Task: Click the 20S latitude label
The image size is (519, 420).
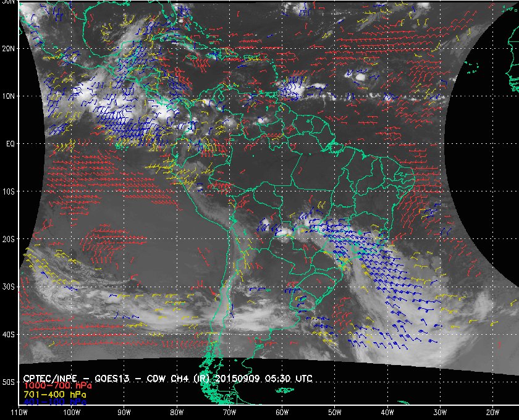Action: coord(8,239)
